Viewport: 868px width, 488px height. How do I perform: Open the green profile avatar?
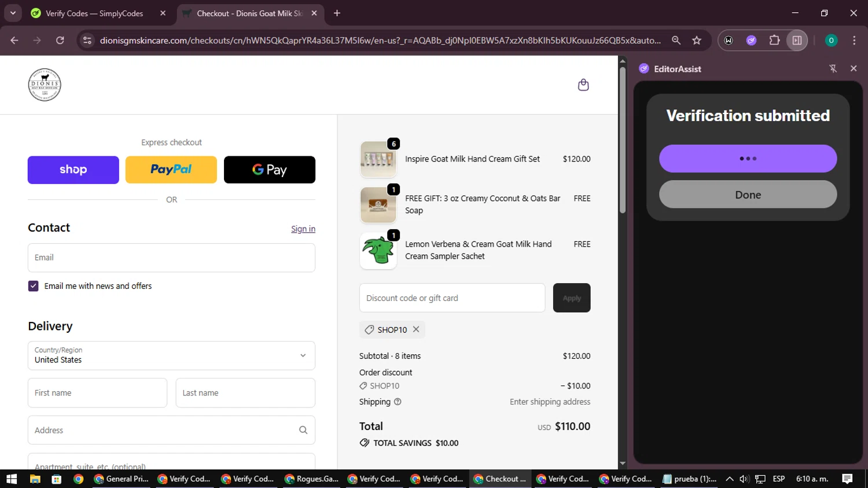click(x=831, y=40)
